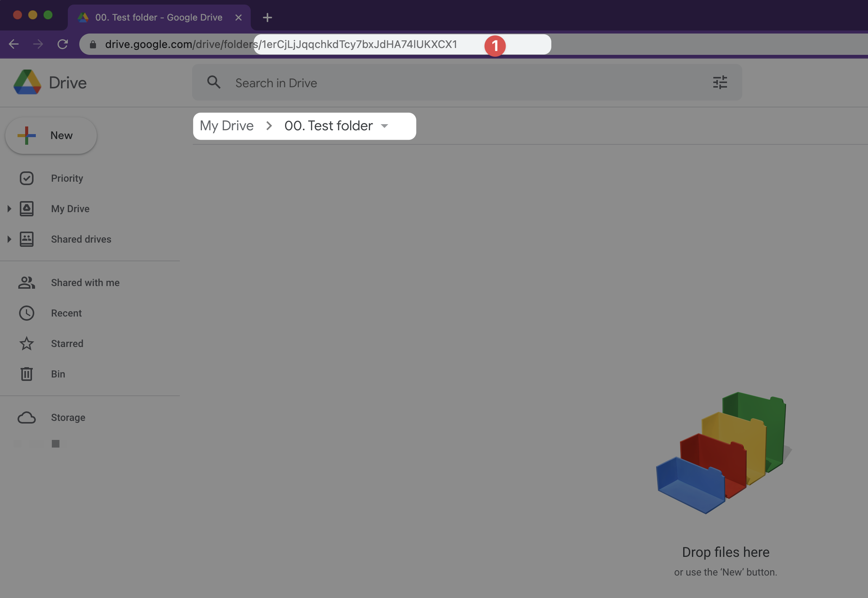Open the Starred files section

pos(67,344)
